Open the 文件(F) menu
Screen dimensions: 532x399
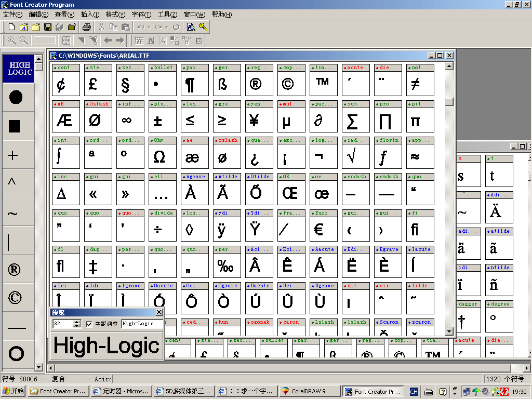12,14
